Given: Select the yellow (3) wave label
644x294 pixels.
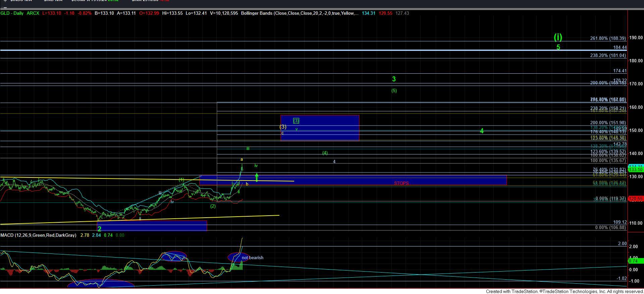Looking at the screenshot, I should tap(283, 127).
